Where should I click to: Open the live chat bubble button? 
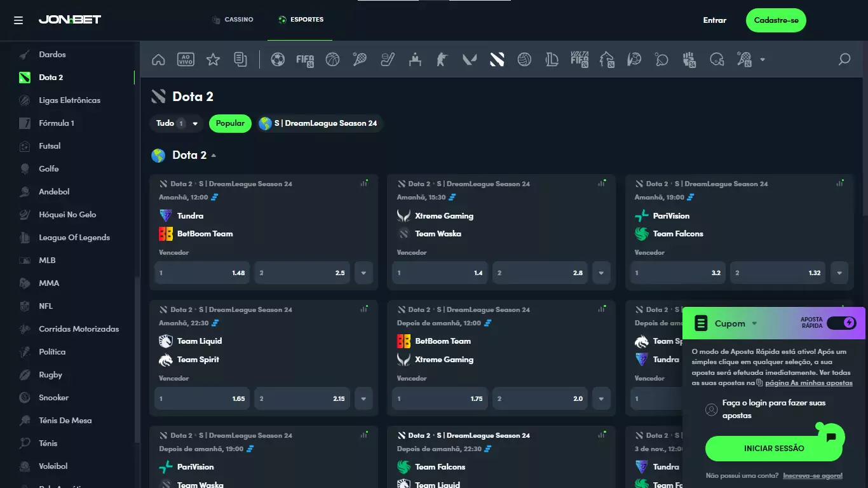(831, 437)
